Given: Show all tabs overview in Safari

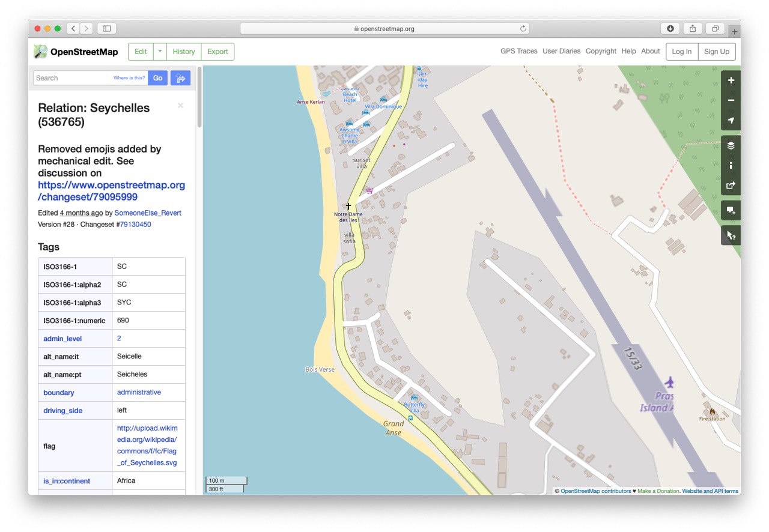Looking at the screenshot, I should coord(716,28).
